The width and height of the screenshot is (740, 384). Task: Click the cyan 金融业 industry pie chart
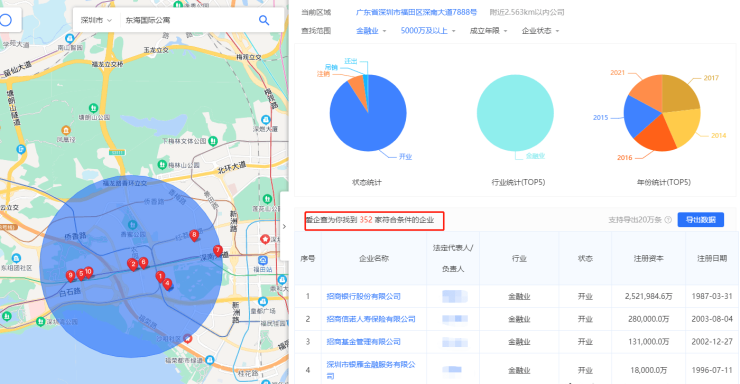515,113
